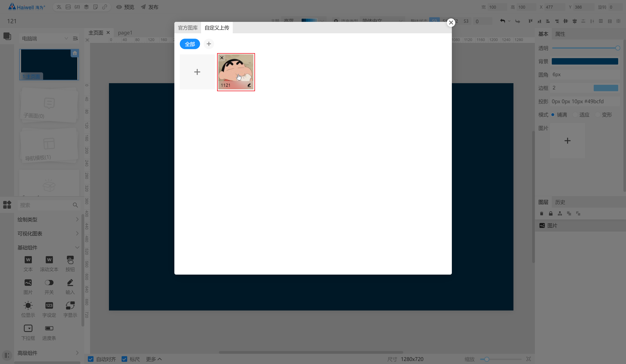Select the 图层 layers tab

pos(543,202)
